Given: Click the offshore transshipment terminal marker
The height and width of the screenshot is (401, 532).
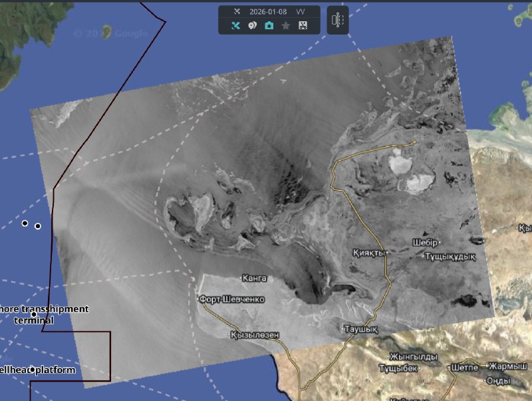Looking at the screenshot, I should click(x=34, y=315).
